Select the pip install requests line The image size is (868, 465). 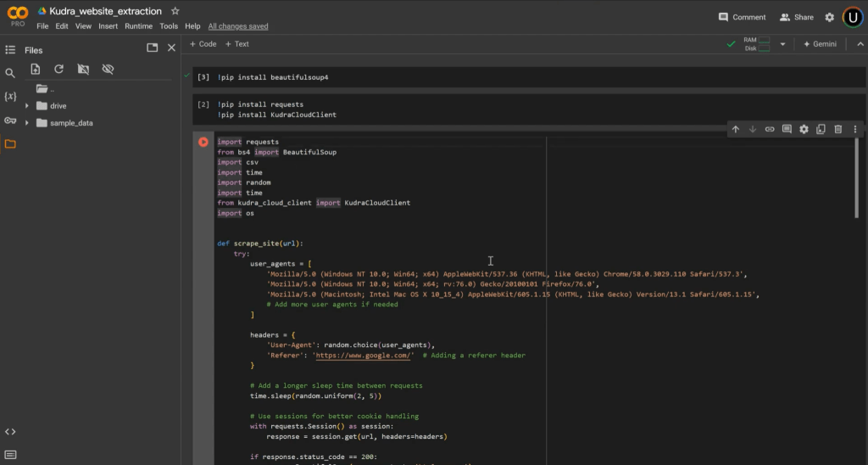tap(260, 104)
